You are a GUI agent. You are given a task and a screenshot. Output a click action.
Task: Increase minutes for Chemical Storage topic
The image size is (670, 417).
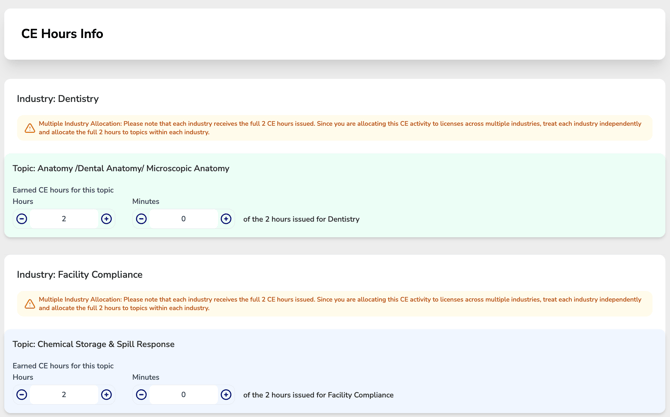point(226,395)
